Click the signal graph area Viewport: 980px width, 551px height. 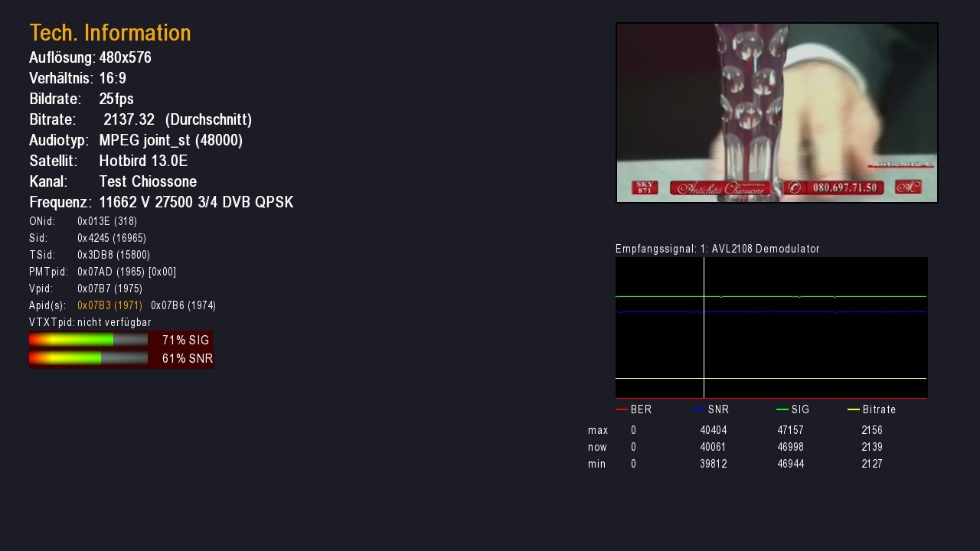[x=772, y=328]
